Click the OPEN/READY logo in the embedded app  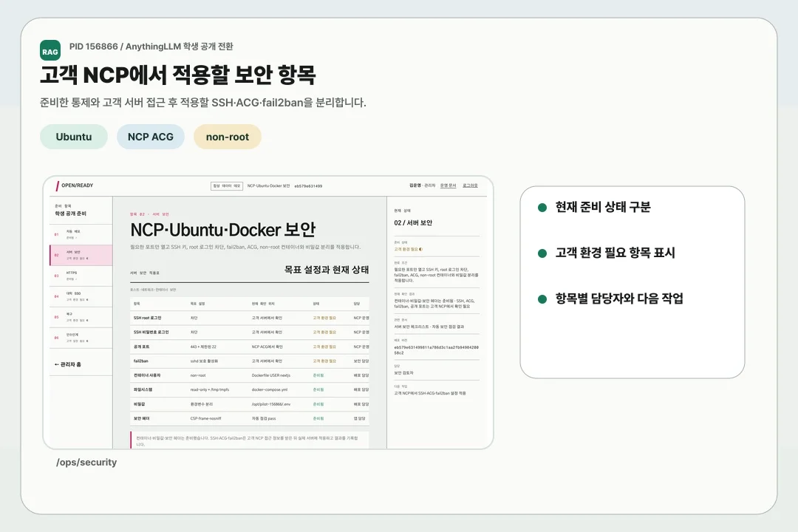(x=75, y=185)
